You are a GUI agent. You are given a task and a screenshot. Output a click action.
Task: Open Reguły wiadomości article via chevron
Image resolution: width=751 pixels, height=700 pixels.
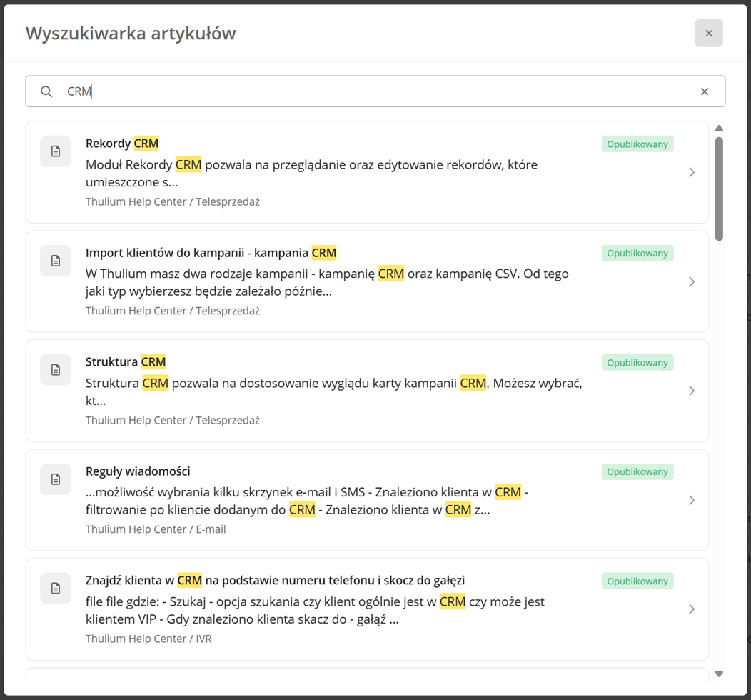[692, 500]
